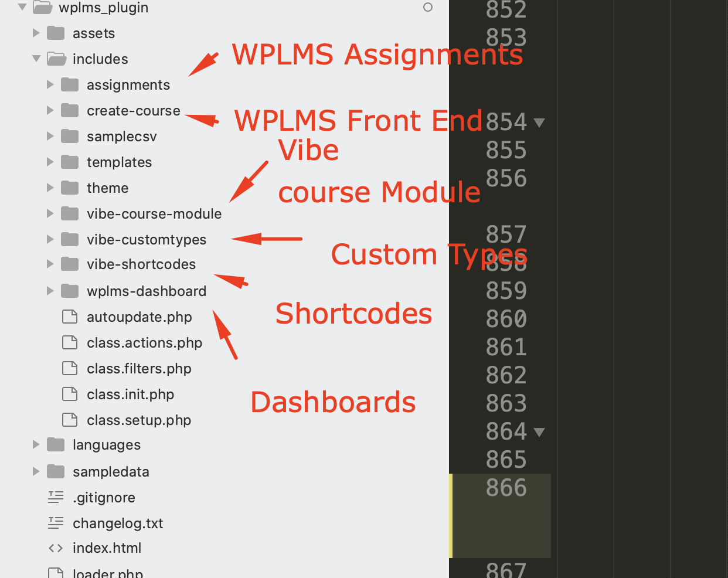Select the wplms-dashboard folder name

tap(147, 291)
